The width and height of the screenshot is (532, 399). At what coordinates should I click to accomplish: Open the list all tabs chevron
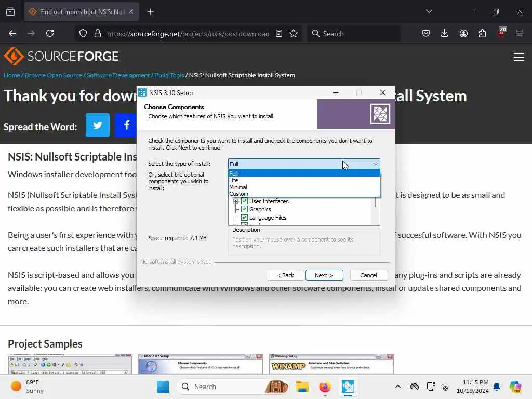(x=429, y=11)
